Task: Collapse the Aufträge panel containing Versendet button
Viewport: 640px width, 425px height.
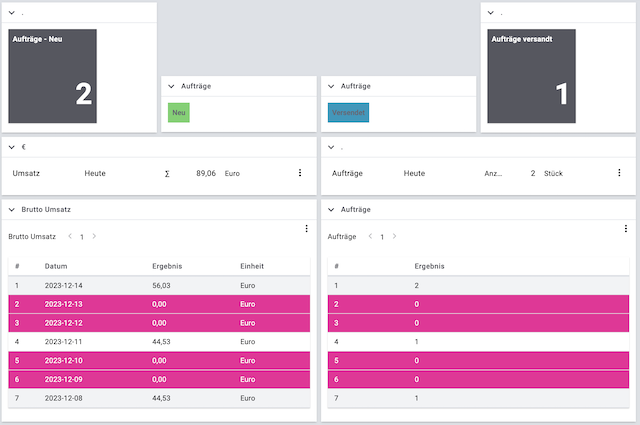Action: pyautogui.click(x=332, y=87)
